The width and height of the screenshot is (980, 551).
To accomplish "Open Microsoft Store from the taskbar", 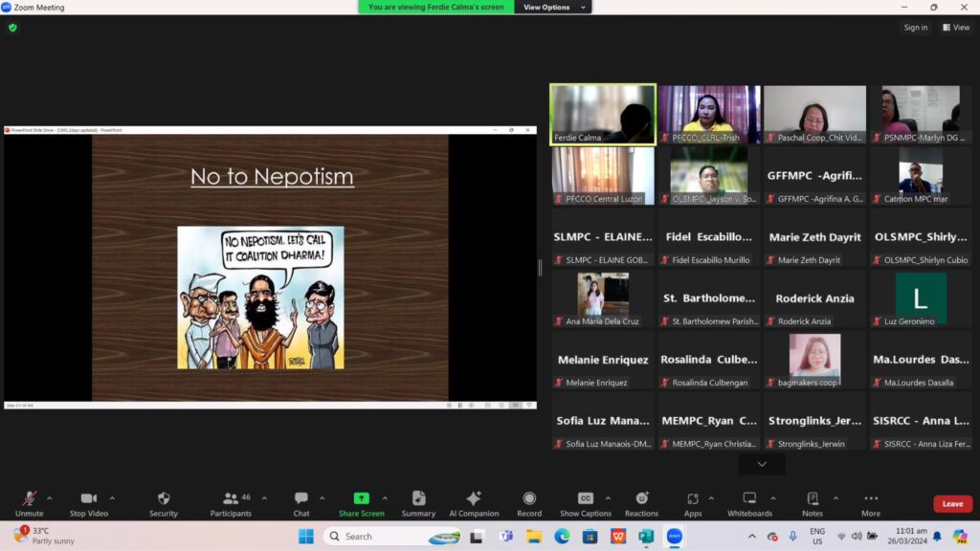I will click(x=590, y=536).
